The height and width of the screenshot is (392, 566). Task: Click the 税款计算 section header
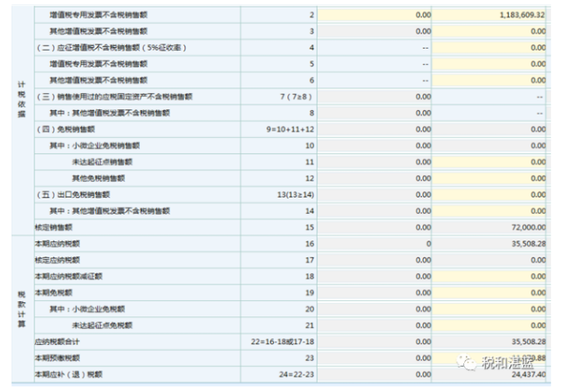tap(22, 310)
